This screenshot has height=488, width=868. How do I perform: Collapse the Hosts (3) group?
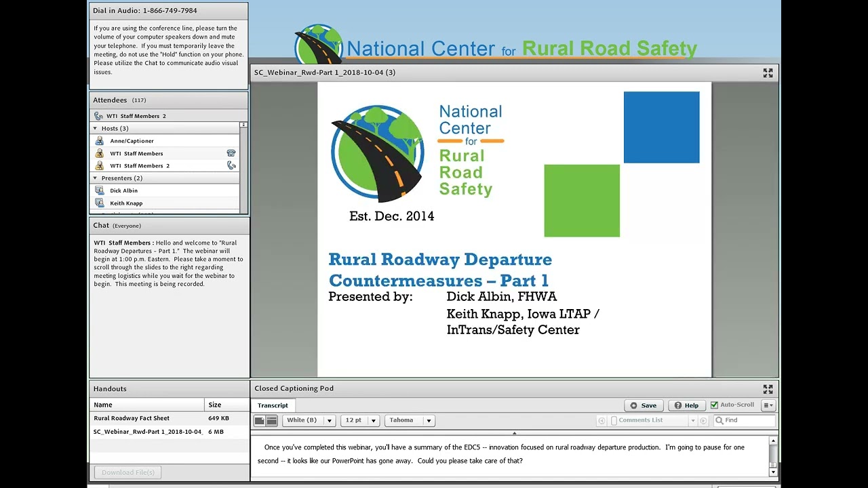pos(95,128)
